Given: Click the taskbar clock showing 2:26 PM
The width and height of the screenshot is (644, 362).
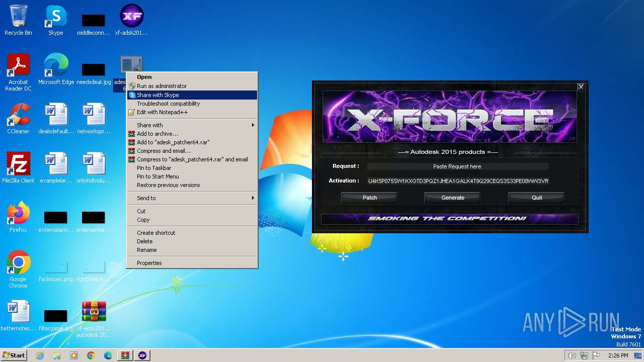Looking at the screenshot, I should pos(618,355).
